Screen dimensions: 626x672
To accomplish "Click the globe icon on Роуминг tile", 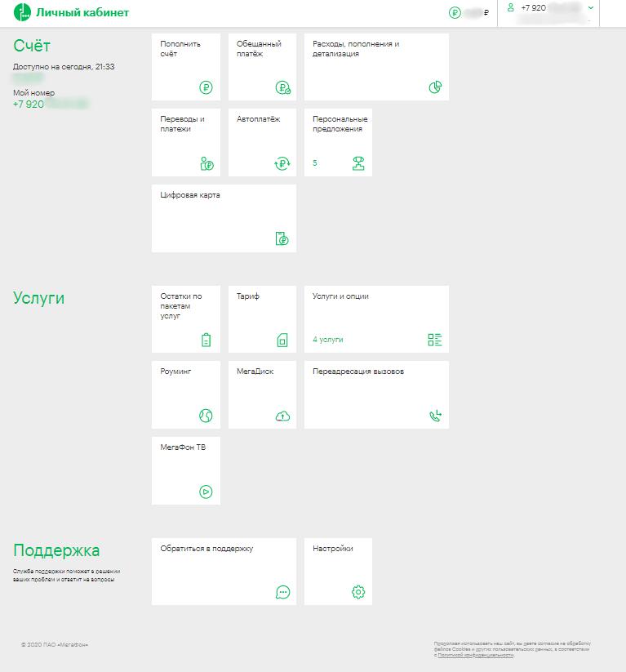I will click(x=206, y=416).
